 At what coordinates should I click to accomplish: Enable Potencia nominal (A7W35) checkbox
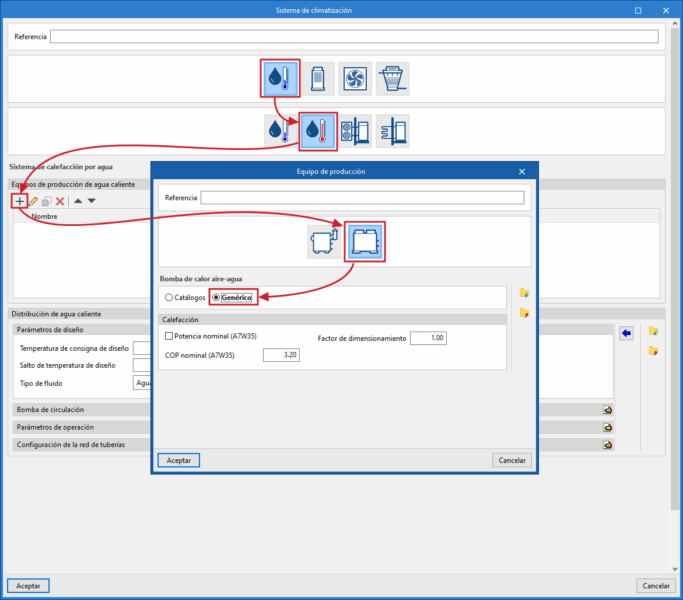pyautogui.click(x=169, y=337)
